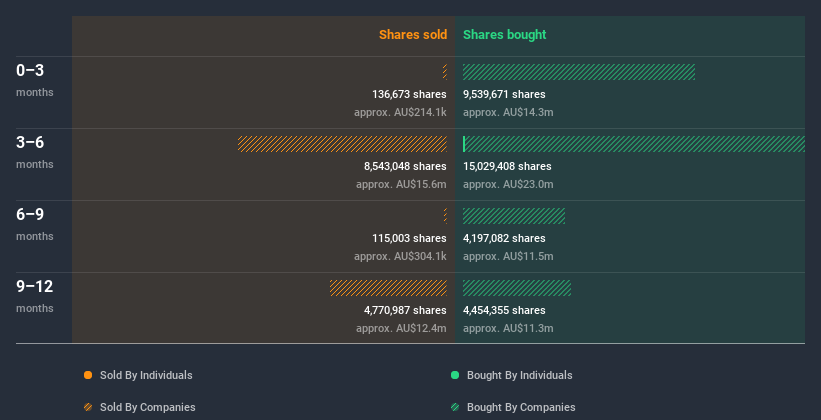This screenshot has width=821, height=420.
Task: Click the 3–6 months hatched green bought bar
Action: [x=635, y=144]
